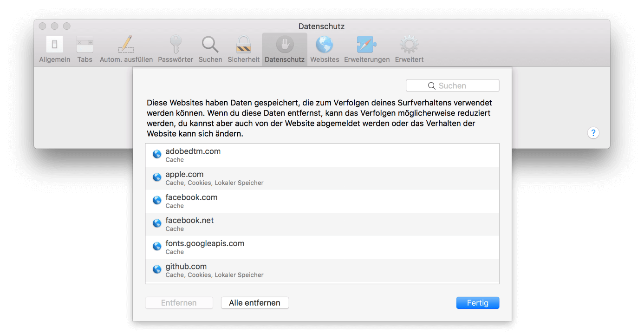Open the Tabs preferences pane icon
The image size is (644, 334).
85,45
